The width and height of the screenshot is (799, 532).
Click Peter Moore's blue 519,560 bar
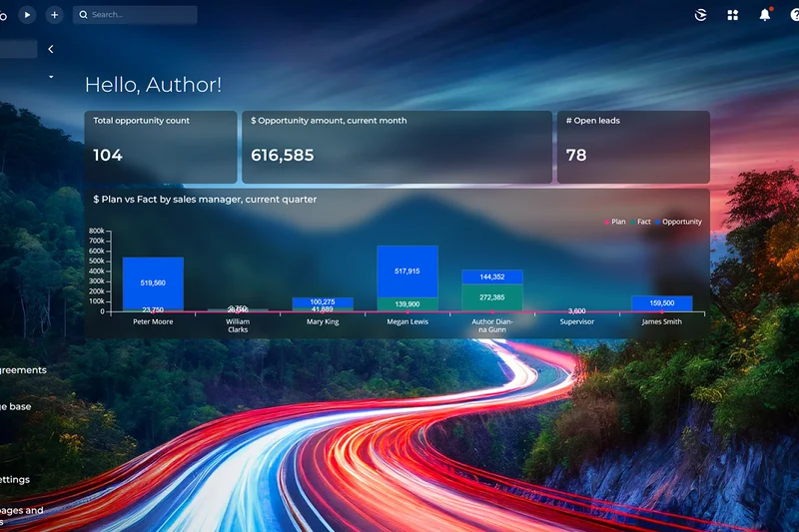point(153,282)
